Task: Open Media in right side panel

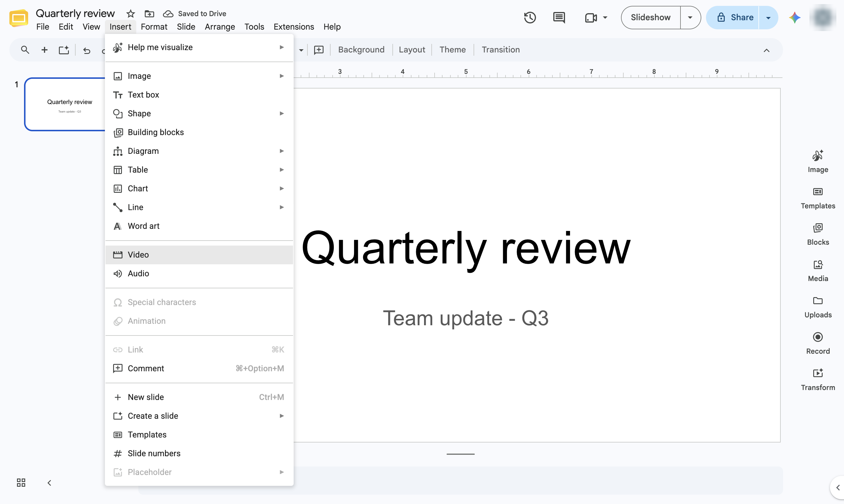Action: 818,271
